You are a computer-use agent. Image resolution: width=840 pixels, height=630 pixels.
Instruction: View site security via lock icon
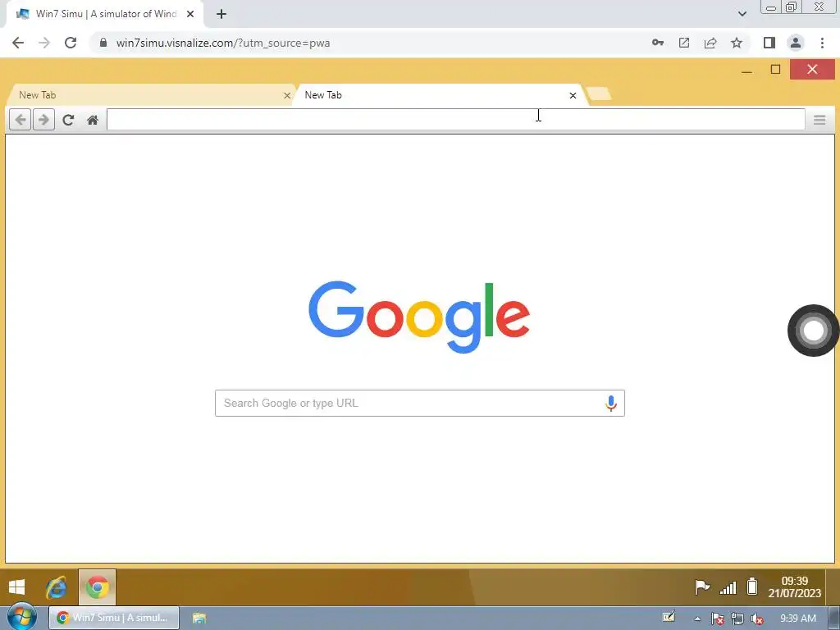point(103,43)
